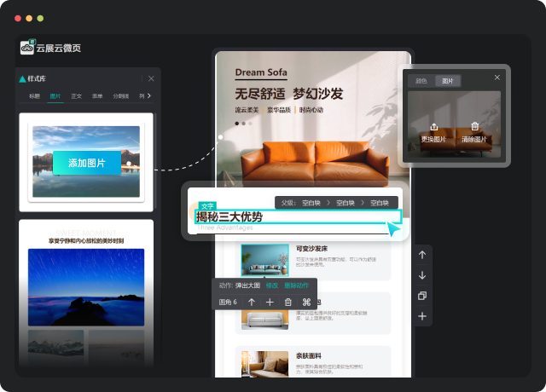Click move-up arrow in right side toolbar

point(421,255)
